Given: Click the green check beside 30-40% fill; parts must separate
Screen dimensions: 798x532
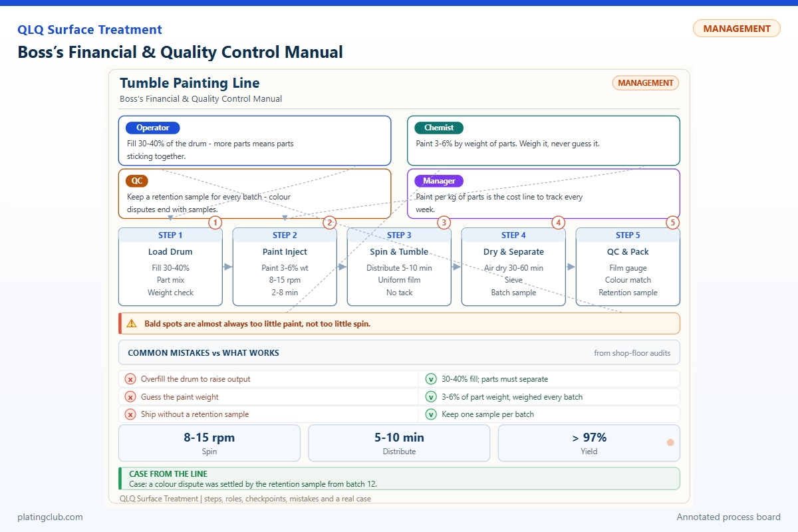Looking at the screenshot, I should click(x=431, y=379).
